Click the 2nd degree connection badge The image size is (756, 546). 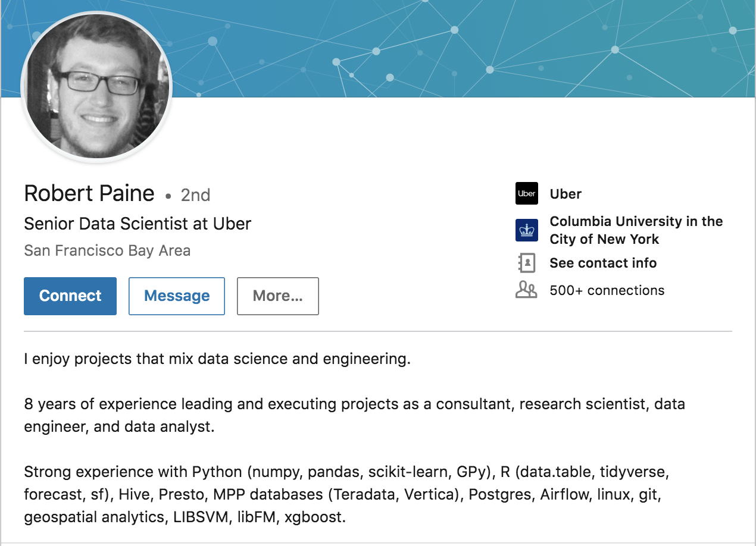coord(195,195)
